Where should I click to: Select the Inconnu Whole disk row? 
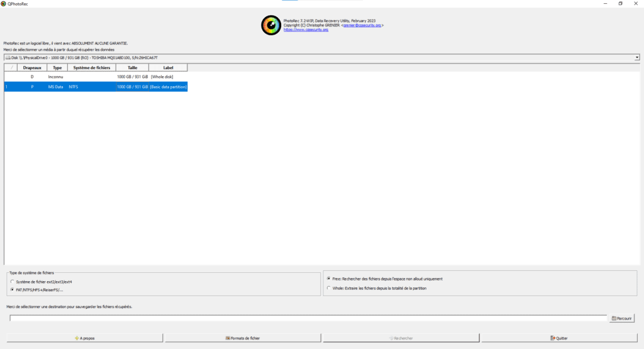(96, 77)
